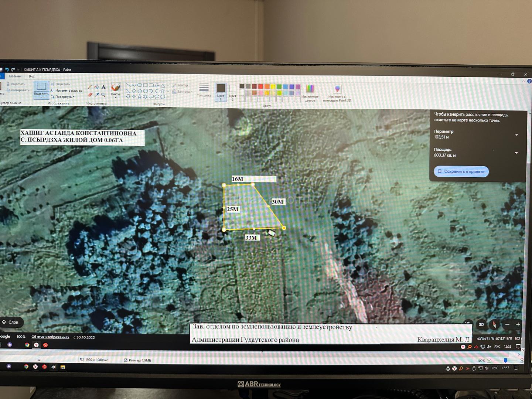The height and width of the screenshot is (399, 532).
Task: Select Цвет 2 as active color
Action: (232, 91)
